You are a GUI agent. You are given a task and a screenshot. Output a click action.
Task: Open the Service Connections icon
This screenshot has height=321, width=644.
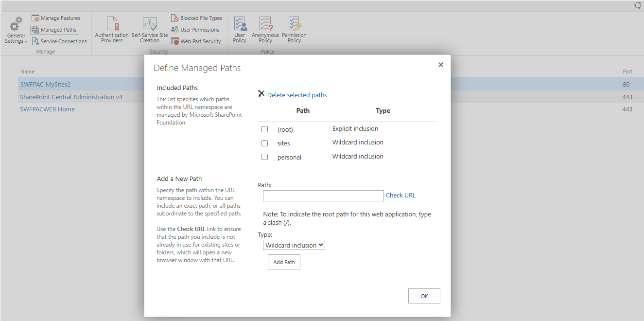[x=35, y=41]
